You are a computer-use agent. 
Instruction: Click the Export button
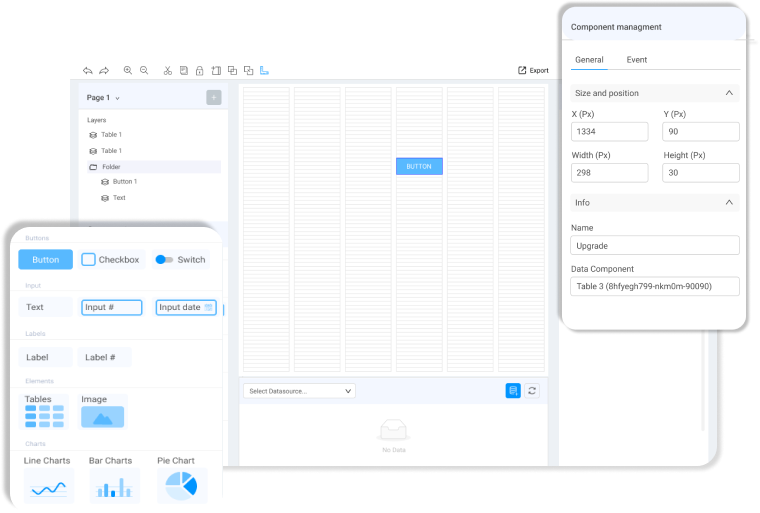tap(533, 71)
